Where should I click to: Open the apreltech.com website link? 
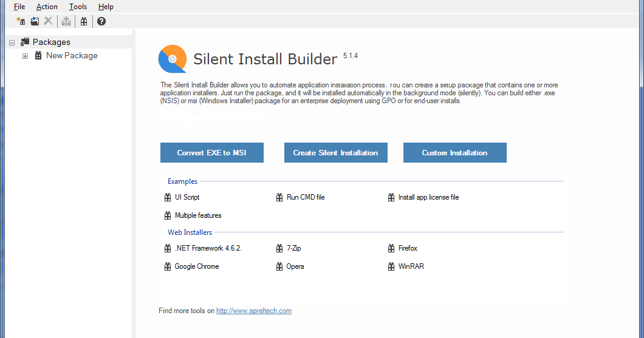pyautogui.click(x=254, y=311)
